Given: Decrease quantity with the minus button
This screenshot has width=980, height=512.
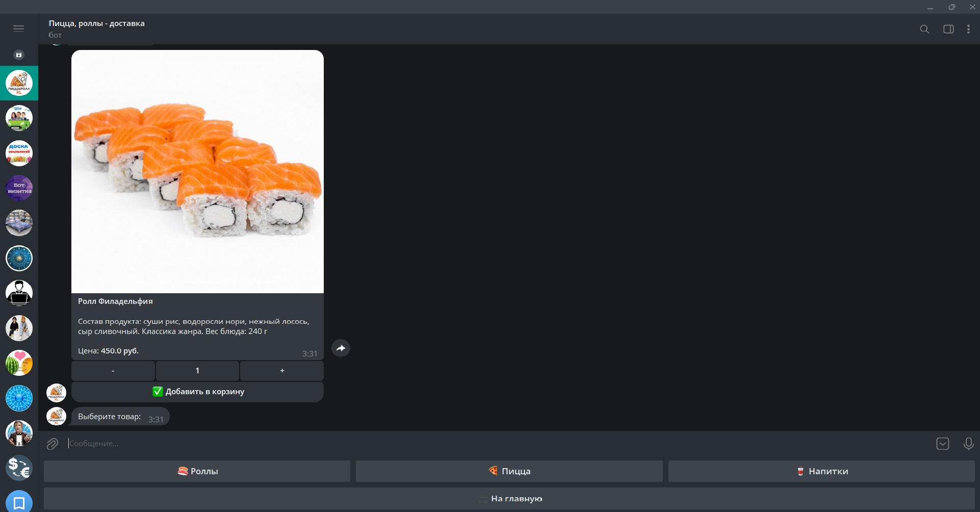Looking at the screenshot, I should [x=113, y=371].
